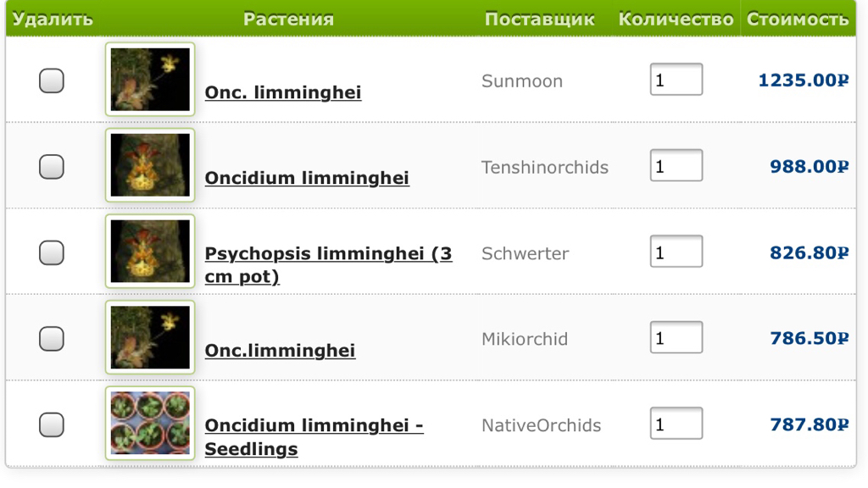Select delete checkbox for Schwerter Psychopsis row
The width and height of the screenshot is (868, 488).
(x=52, y=252)
